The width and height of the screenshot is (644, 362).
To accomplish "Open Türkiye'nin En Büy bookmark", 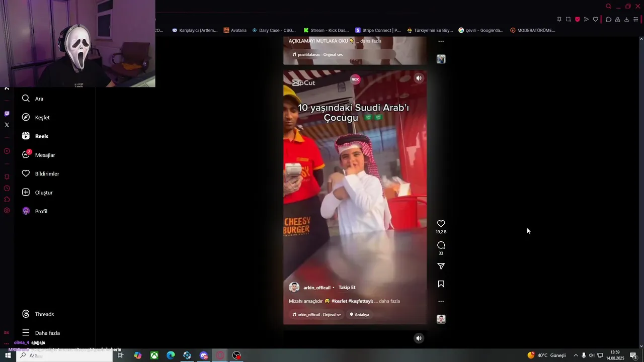I will [x=430, y=30].
